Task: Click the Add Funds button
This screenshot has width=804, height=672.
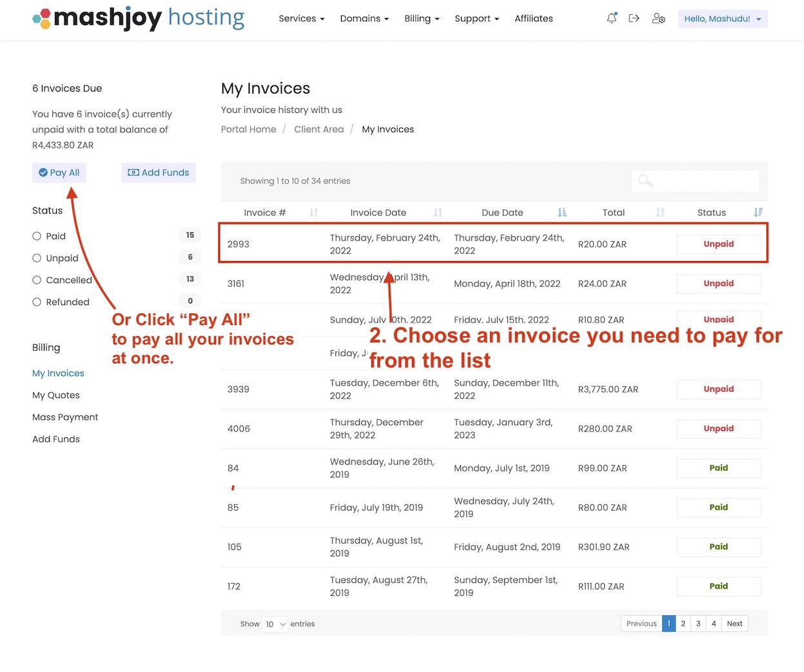Action: (158, 172)
